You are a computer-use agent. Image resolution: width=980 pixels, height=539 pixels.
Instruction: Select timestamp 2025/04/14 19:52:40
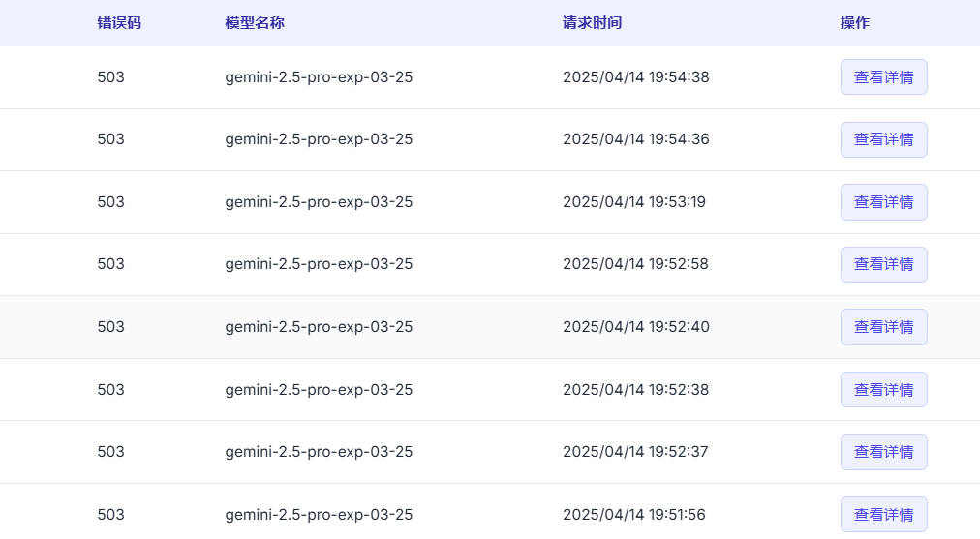tap(635, 327)
